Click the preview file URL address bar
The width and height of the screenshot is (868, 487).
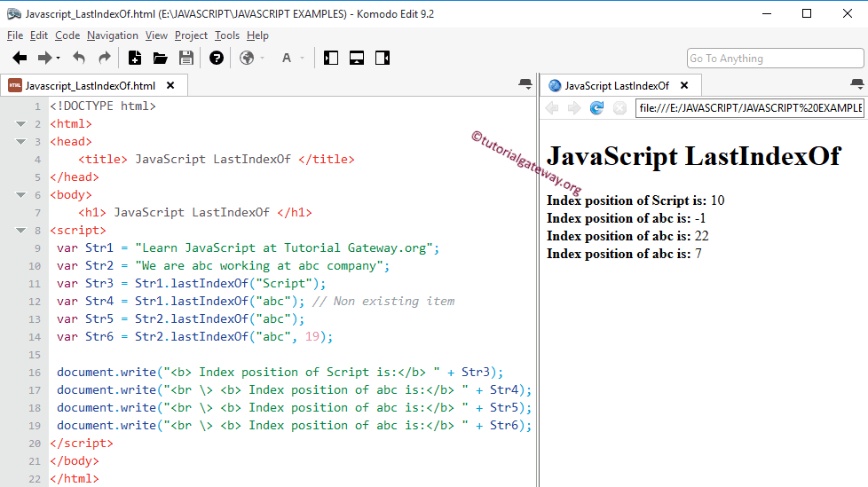[x=749, y=108]
